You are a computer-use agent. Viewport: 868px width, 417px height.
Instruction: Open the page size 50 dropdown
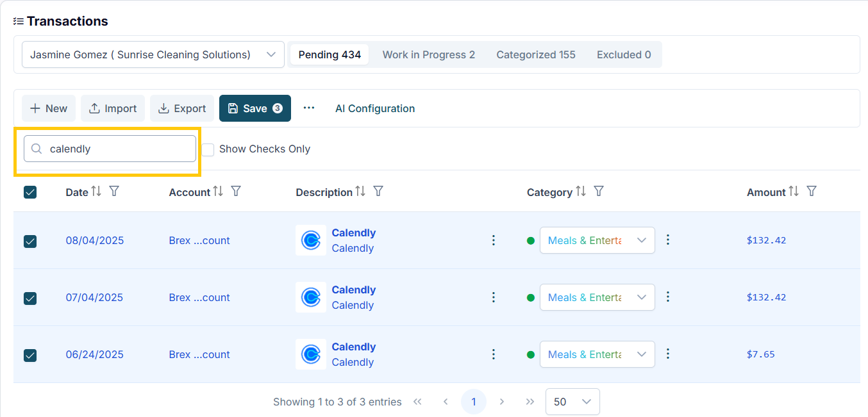[x=572, y=402]
